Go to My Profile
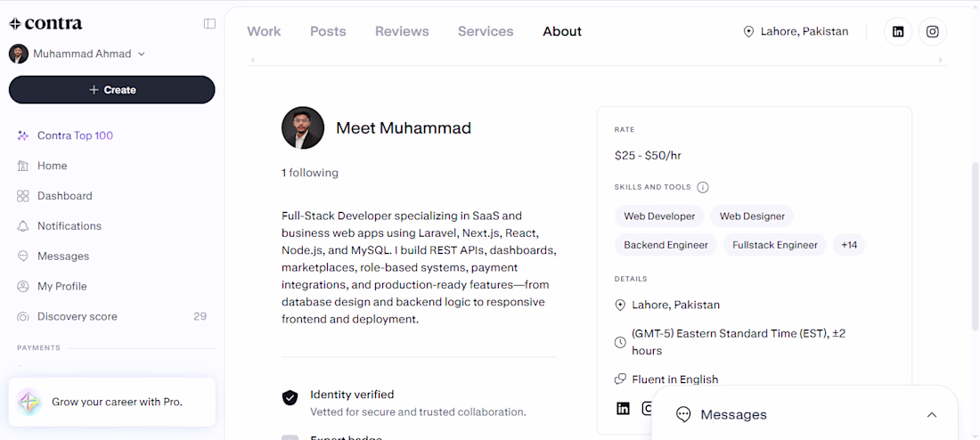This screenshot has height=440, width=980. tap(61, 286)
